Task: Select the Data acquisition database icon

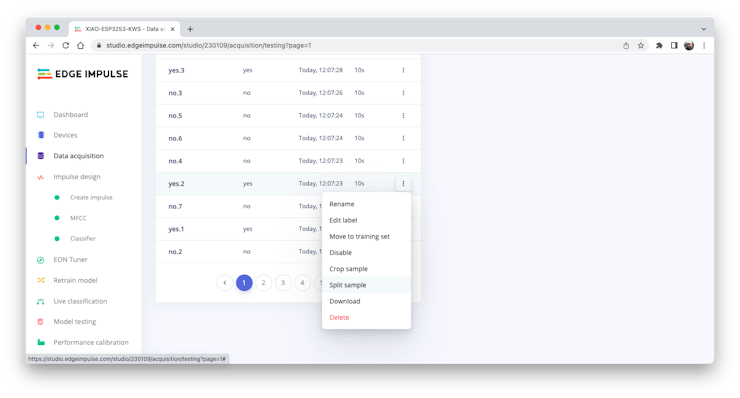Action: (x=41, y=156)
